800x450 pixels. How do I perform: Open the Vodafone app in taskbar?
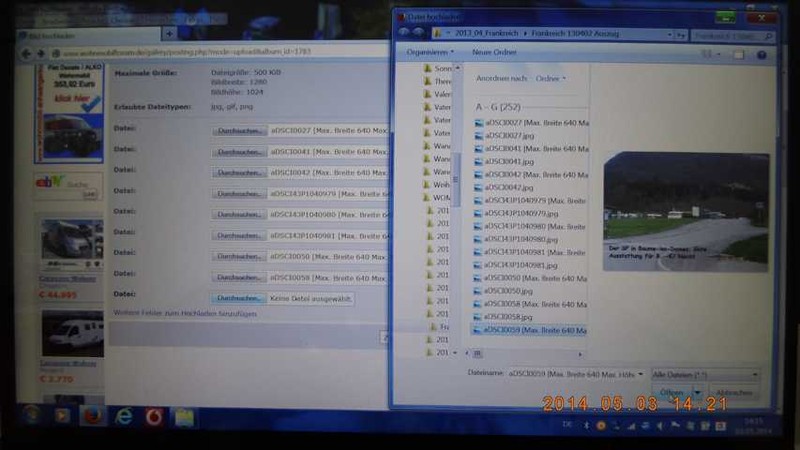[x=152, y=416]
